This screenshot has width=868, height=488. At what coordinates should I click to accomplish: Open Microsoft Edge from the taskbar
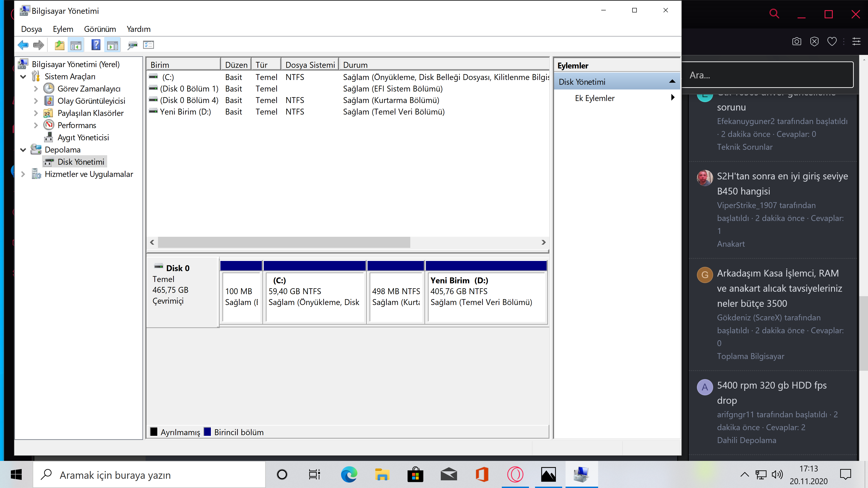349,474
